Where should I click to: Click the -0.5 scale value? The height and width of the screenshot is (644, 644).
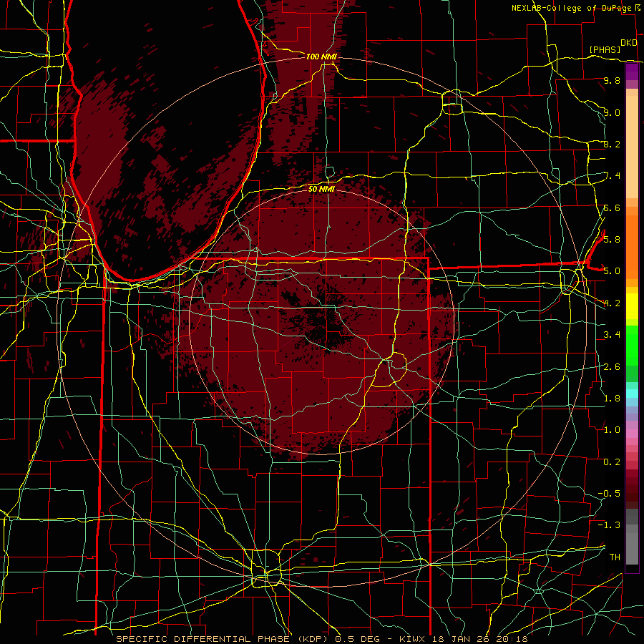pyautogui.click(x=609, y=493)
